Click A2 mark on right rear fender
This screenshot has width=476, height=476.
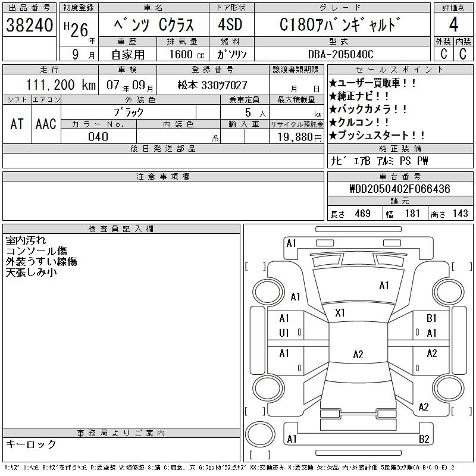(424, 407)
